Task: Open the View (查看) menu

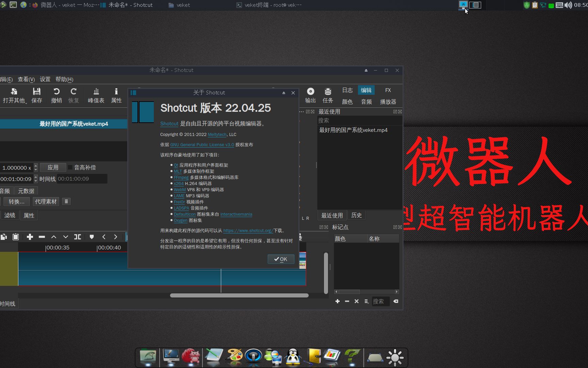Action: point(26,79)
